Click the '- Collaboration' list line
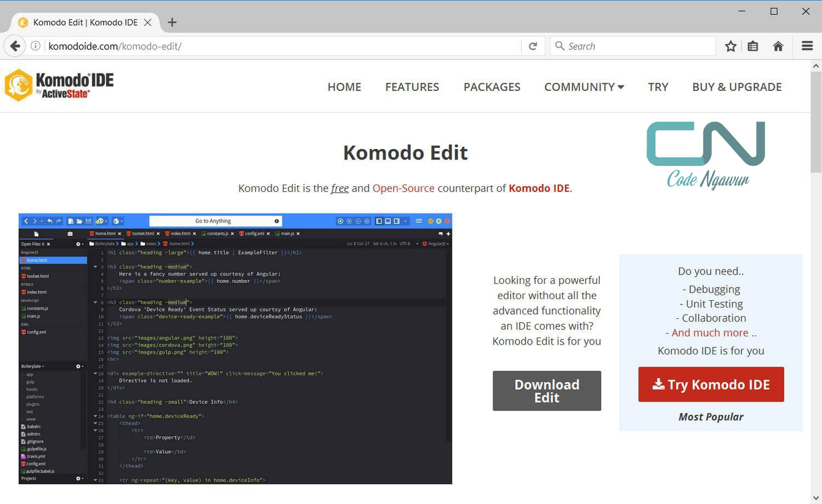Screen dimensions: 822x504 (x=711, y=318)
